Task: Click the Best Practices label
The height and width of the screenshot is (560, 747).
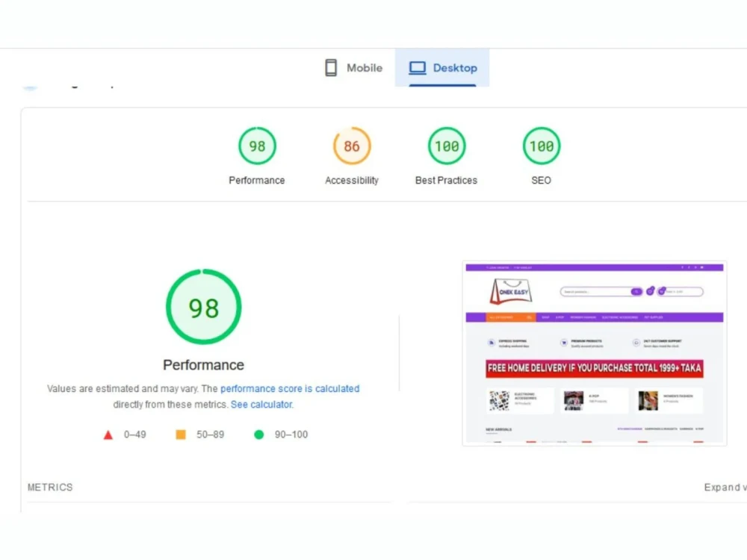Action: tap(447, 181)
